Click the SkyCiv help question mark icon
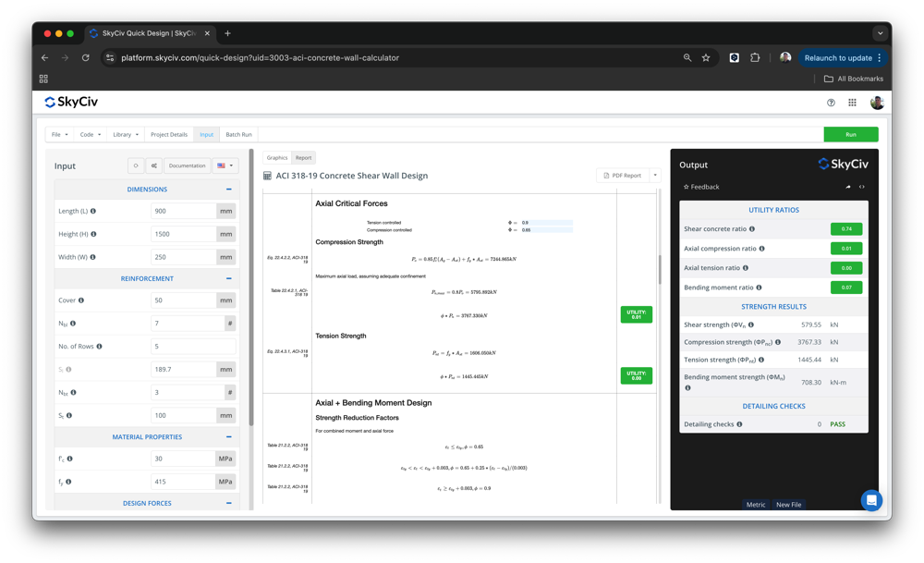This screenshot has width=924, height=563. tap(831, 103)
